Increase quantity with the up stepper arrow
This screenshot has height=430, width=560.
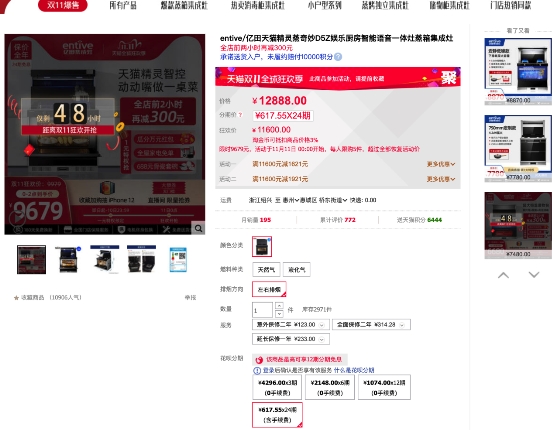pyautogui.click(x=279, y=306)
